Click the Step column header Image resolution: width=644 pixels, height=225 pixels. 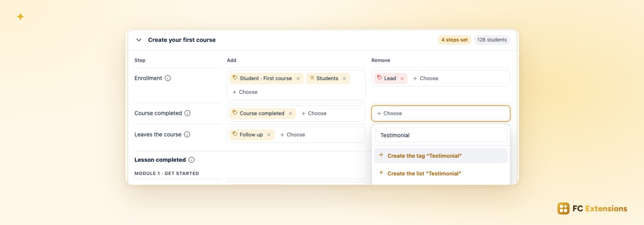pyautogui.click(x=140, y=60)
